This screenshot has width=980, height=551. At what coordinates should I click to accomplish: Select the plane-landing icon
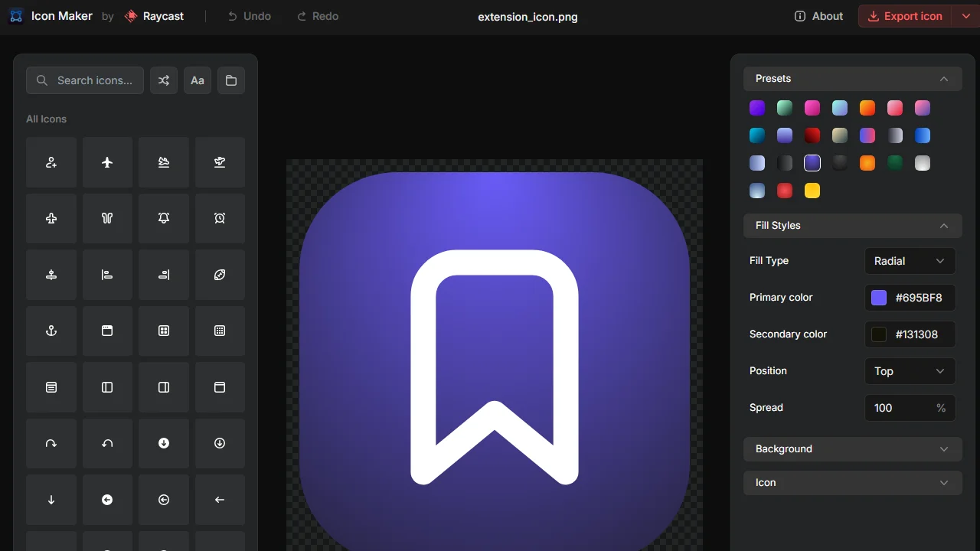(x=163, y=162)
